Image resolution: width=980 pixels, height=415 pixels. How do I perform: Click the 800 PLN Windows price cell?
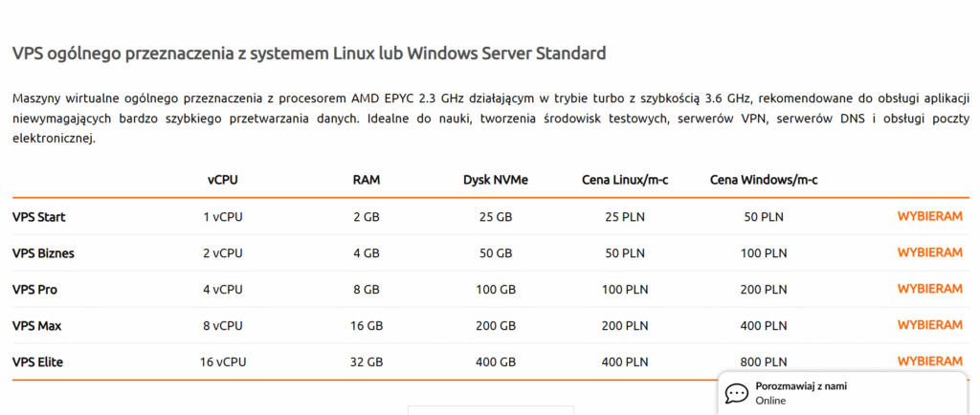pos(764,362)
